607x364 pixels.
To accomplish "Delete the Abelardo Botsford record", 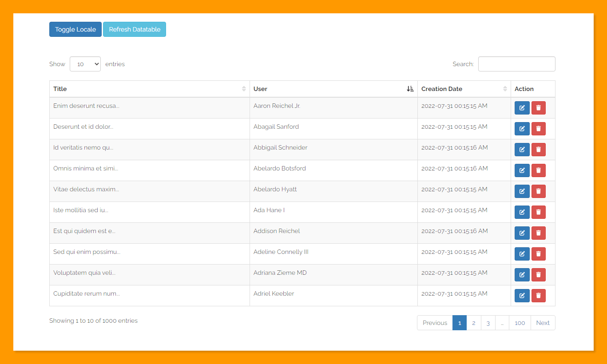I will (x=538, y=170).
